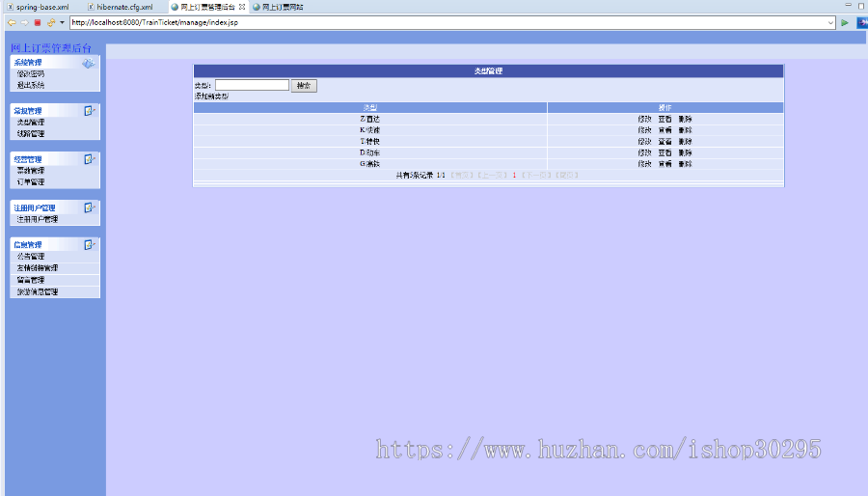Click 删除 for the D/动车 row

[686, 152]
